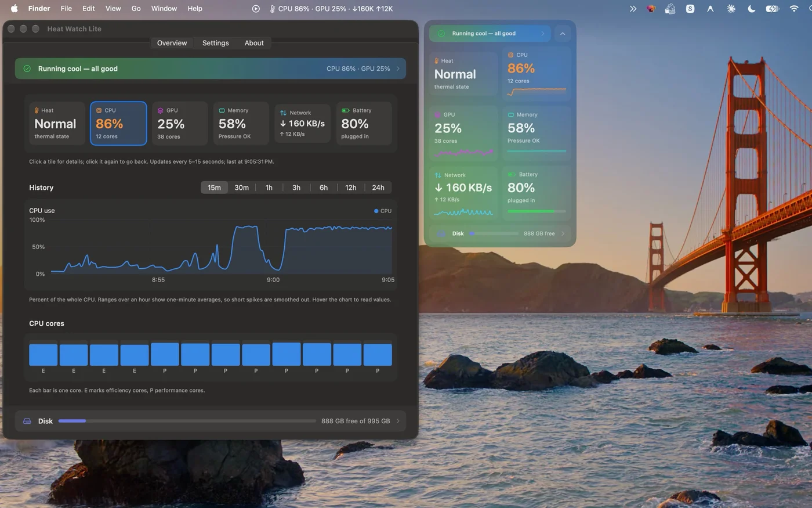Set history range to 24h

click(378, 188)
